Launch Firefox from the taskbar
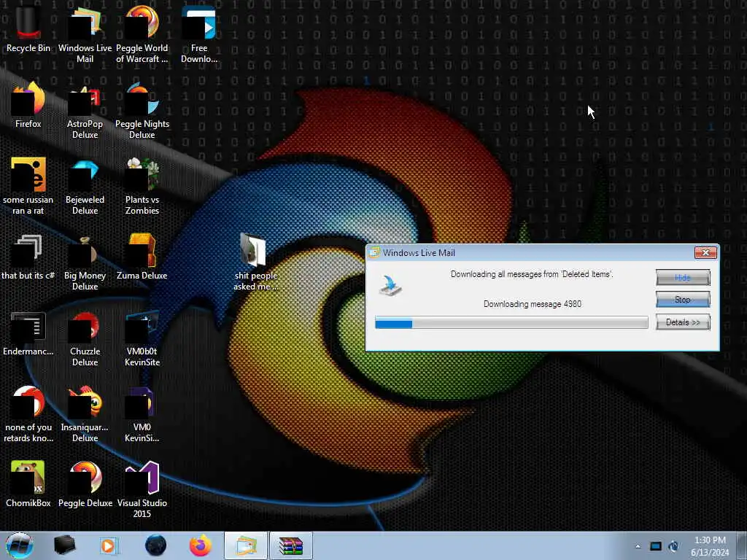This screenshot has width=747, height=560. pyautogui.click(x=200, y=545)
